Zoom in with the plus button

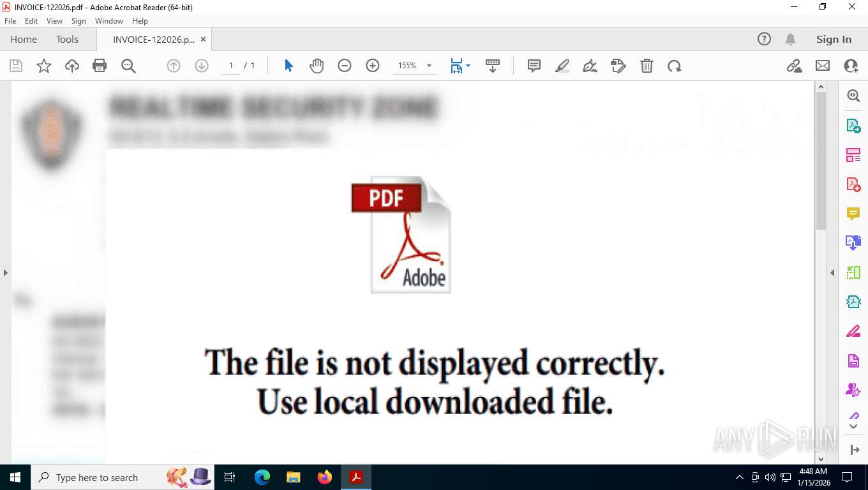[373, 66]
